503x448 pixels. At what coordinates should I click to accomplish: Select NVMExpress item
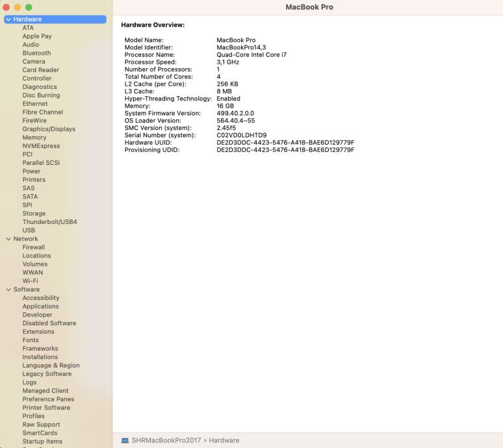click(41, 146)
